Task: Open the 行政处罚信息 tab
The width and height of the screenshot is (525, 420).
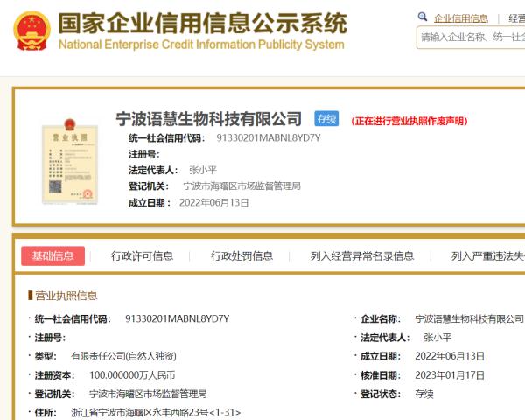Action: [x=241, y=255]
